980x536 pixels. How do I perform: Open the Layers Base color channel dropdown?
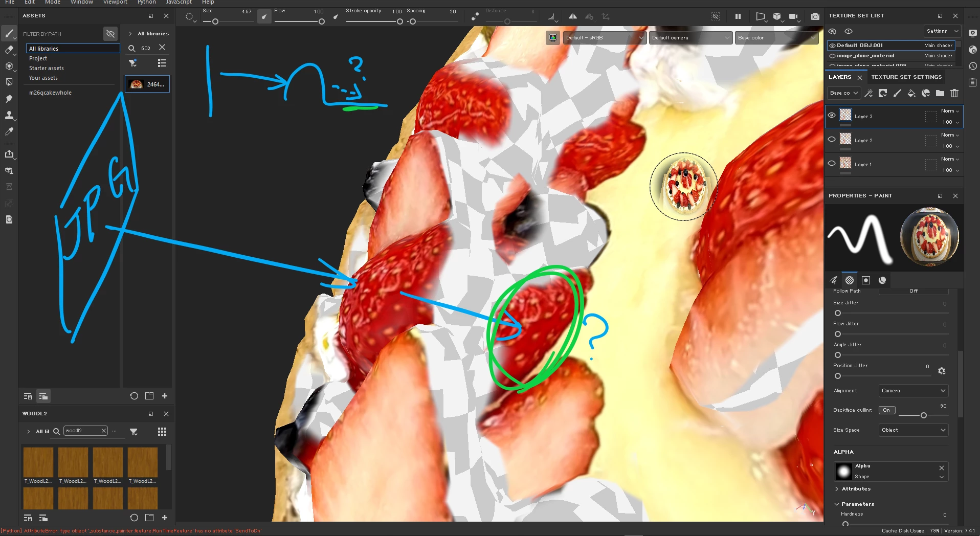[x=843, y=93]
